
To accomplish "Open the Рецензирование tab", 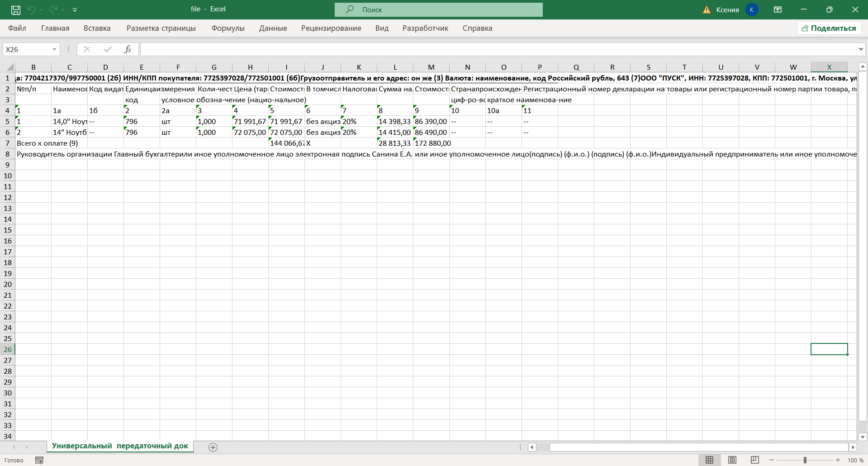I will pos(331,28).
